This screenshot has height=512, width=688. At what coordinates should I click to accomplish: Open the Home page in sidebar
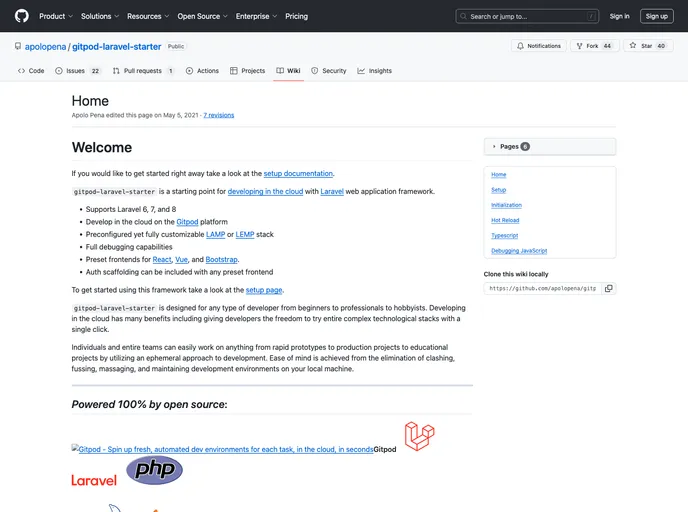pyautogui.click(x=498, y=175)
